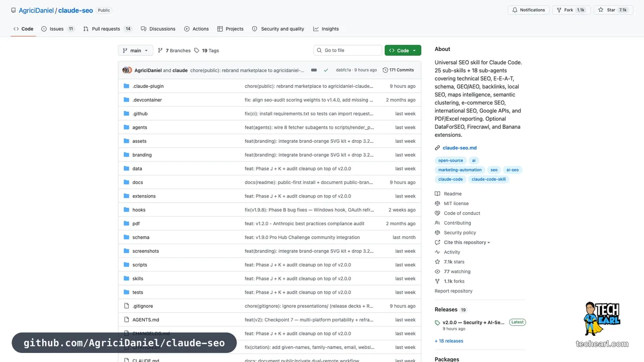
Task: Open the main branch dropdown
Action: [x=135, y=50]
